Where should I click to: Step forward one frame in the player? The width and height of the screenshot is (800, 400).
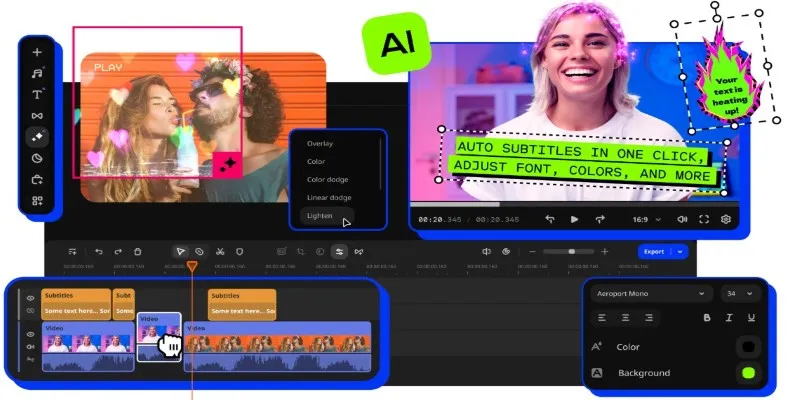pyautogui.click(x=600, y=219)
